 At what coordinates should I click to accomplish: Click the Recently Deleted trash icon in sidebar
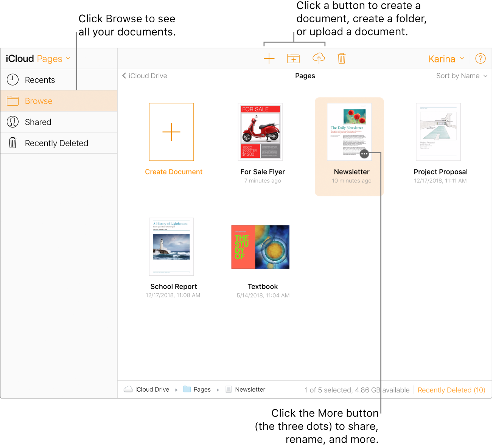12,143
